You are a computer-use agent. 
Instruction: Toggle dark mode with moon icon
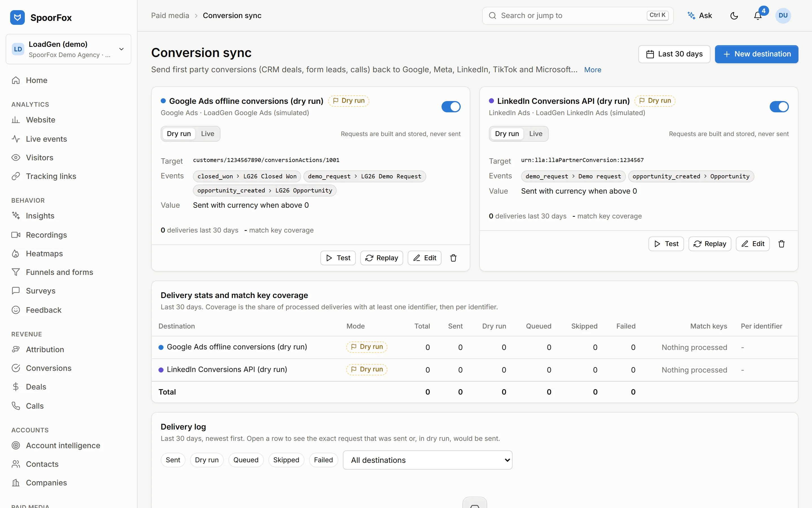click(x=734, y=16)
